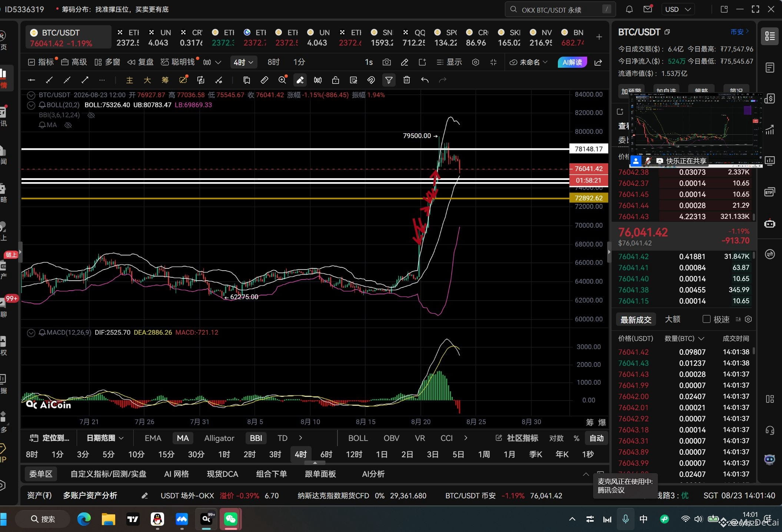Undo last drawing with the undo arrow
Viewport: 782px width, 532px height.
point(425,80)
